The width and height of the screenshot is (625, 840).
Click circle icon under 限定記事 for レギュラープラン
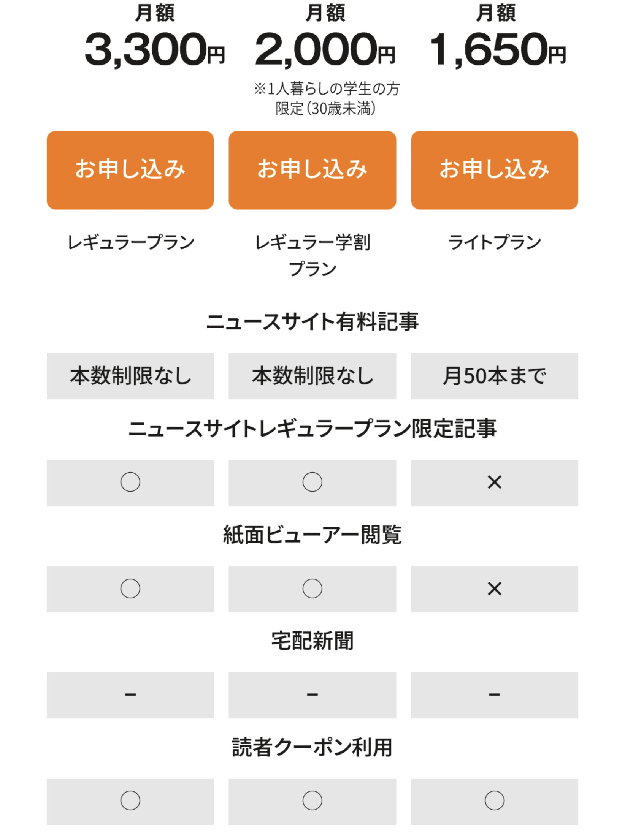(x=130, y=482)
